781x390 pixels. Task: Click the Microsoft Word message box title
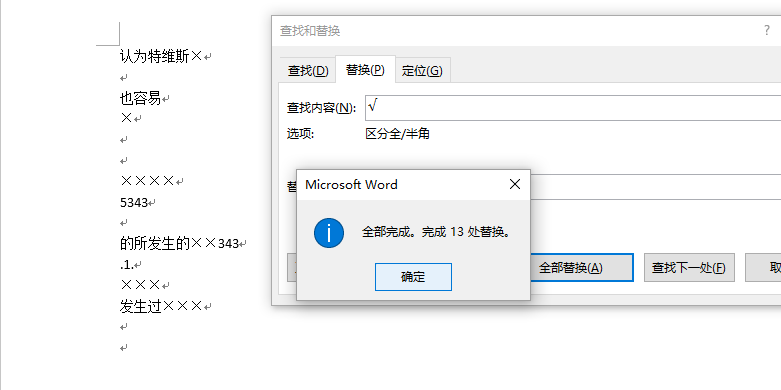[x=351, y=185]
